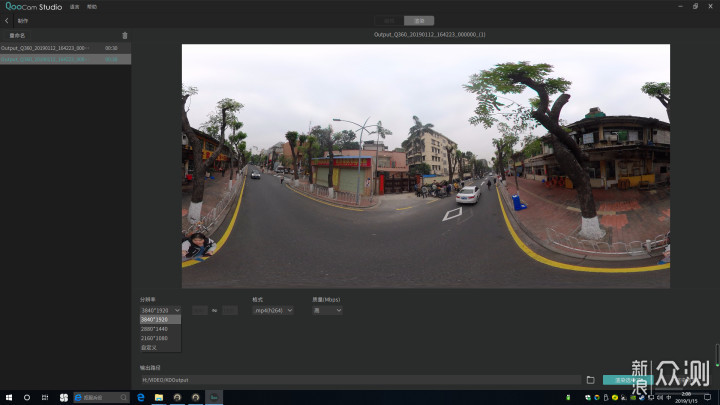Open the 帮助 help menu
Viewport: 720px width, 405px height.
(92, 6)
